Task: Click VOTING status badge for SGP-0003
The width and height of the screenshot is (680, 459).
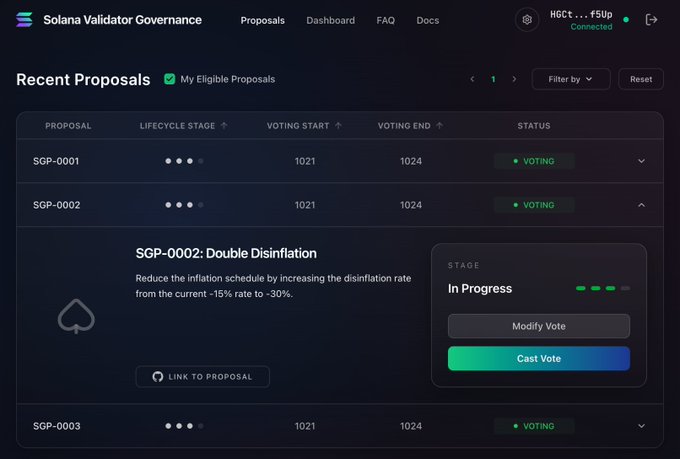Action: click(534, 426)
